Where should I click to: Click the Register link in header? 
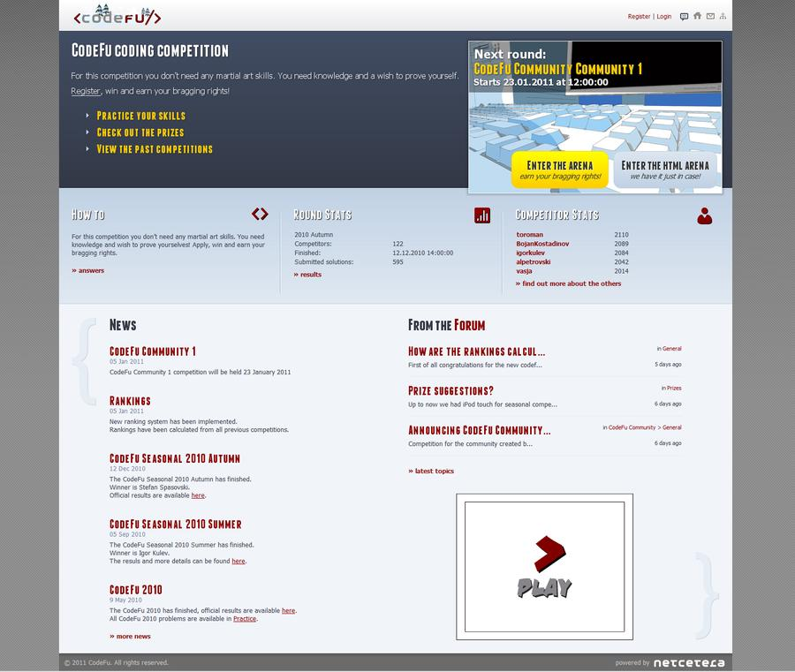[x=639, y=17]
